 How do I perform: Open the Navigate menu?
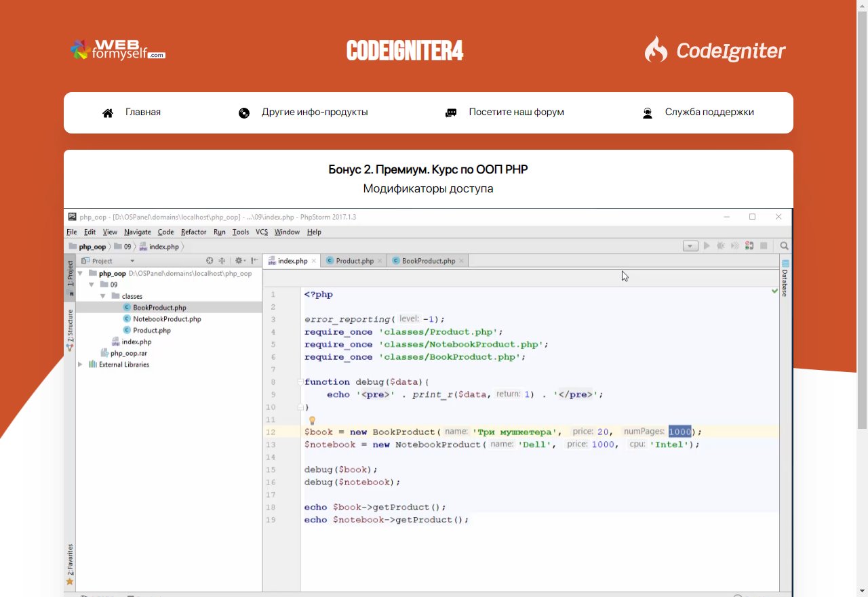coord(138,232)
